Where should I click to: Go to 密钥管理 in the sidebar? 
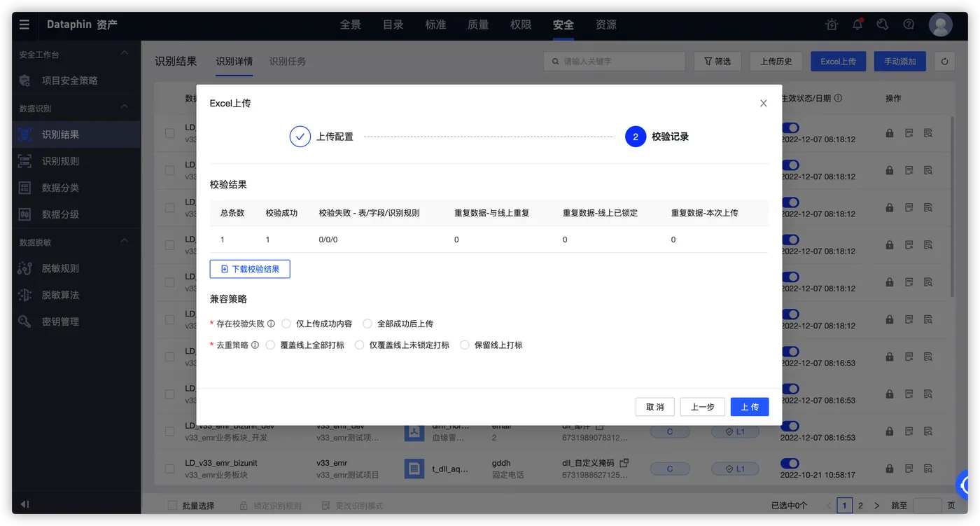point(76,321)
